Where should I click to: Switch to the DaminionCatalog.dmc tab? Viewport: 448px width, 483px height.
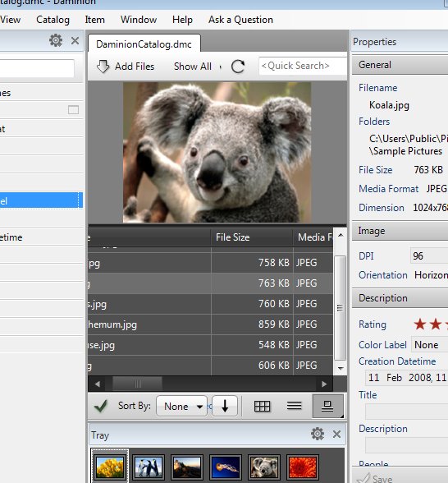click(144, 44)
